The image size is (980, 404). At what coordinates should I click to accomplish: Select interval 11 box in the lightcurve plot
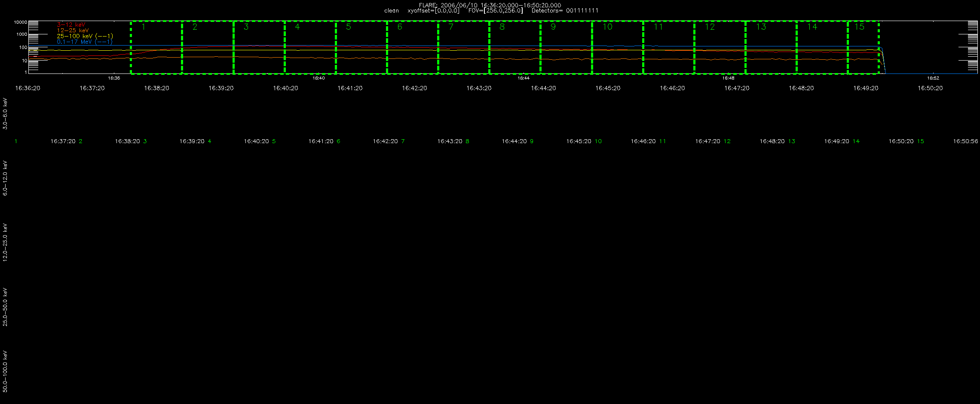668,47
